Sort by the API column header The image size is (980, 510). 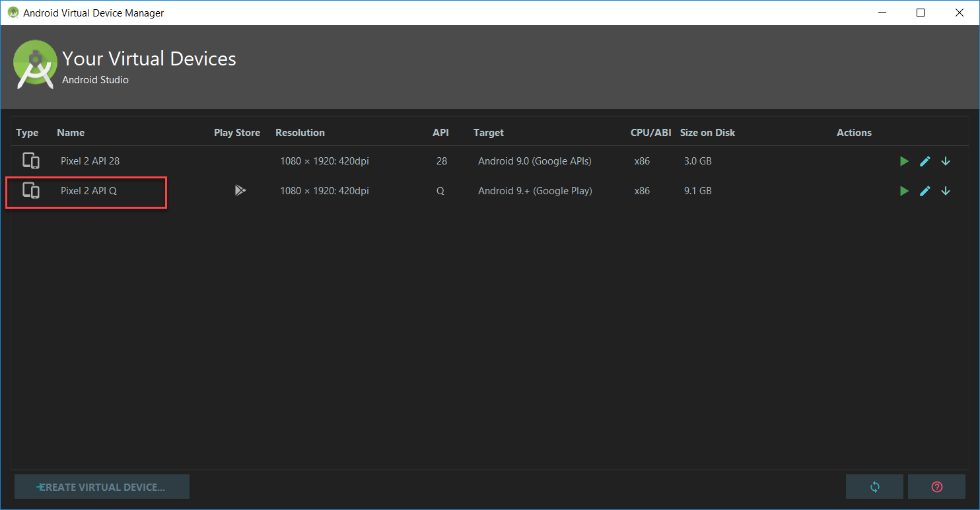(x=440, y=132)
